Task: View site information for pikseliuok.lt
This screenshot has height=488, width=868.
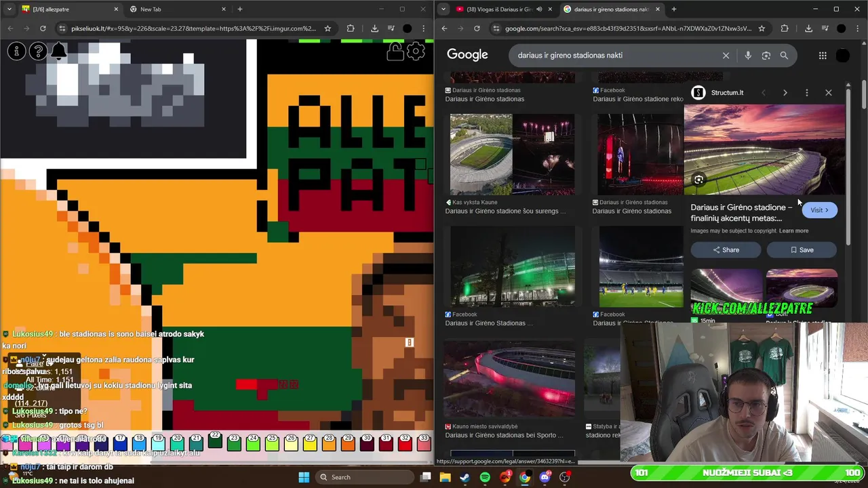Action: click(x=62, y=28)
